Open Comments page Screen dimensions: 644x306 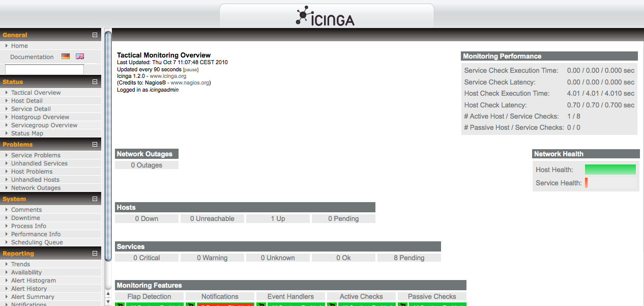(x=26, y=210)
